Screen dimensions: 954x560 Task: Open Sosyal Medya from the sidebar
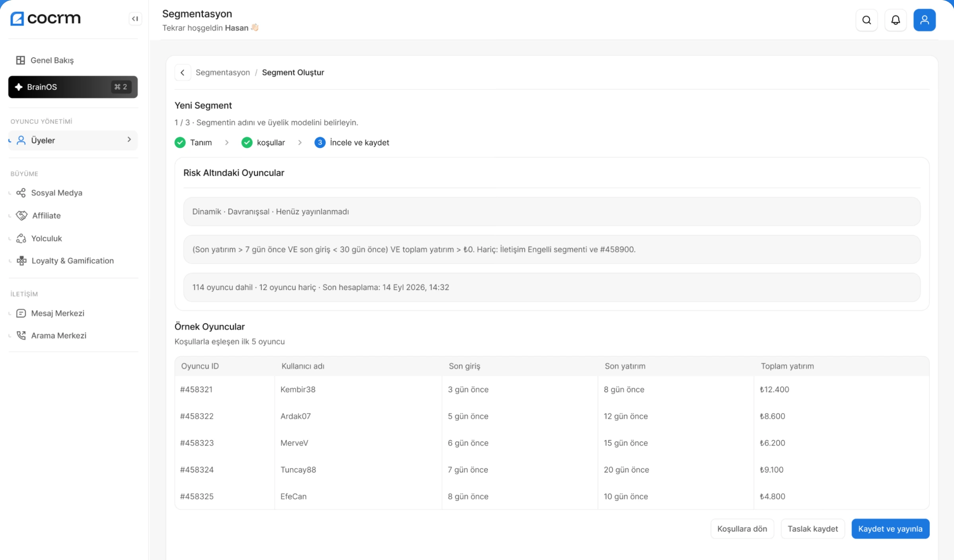[73, 193]
